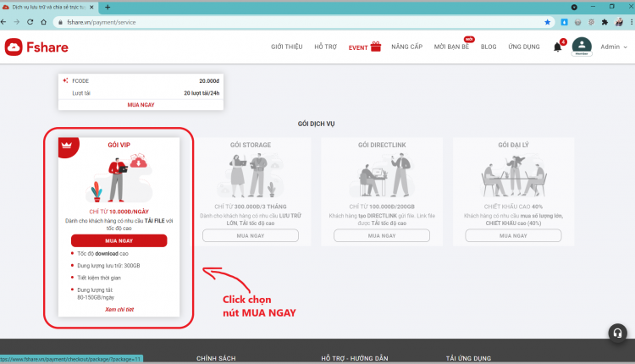Viewport: 635px width, 364px height.
Task: Click MUA NGAY in Gói Storage
Action: (251, 235)
